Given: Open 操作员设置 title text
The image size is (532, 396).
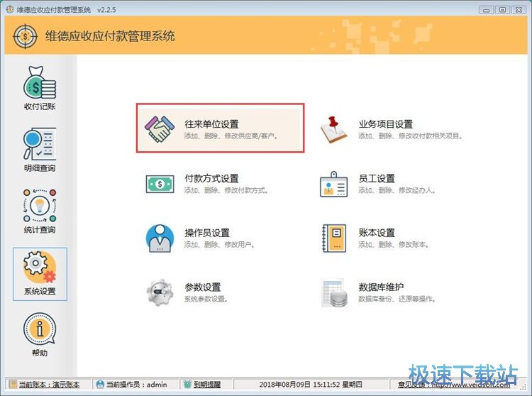Looking at the screenshot, I should [x=207, y=233].
